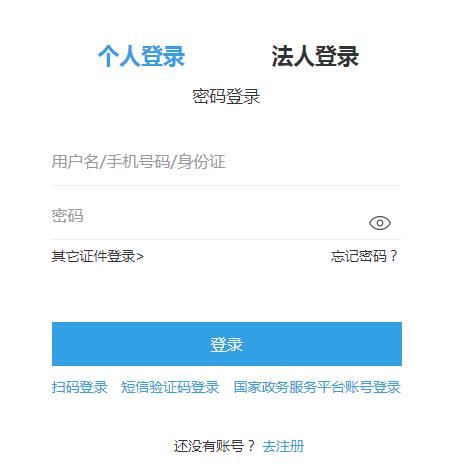Switch to the 法人登录 tab
460x471 pixels.
click(x=315, y=56)
